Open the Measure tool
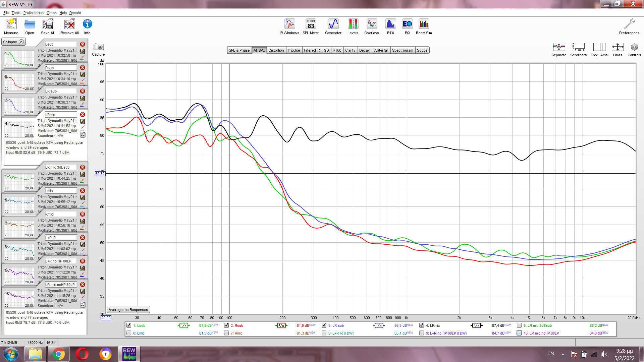This screenshot has height=362, width=644. point(11,26)
